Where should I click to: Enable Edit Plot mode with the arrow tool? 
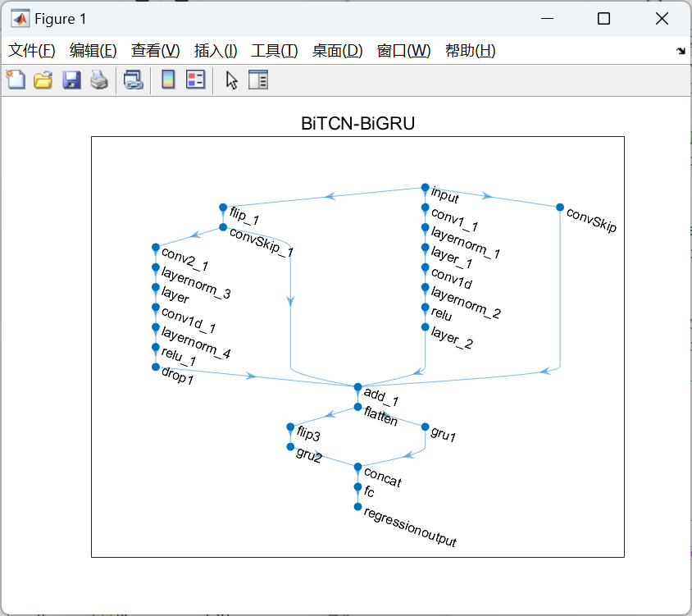pyautogui.click(x=230, y=80)
